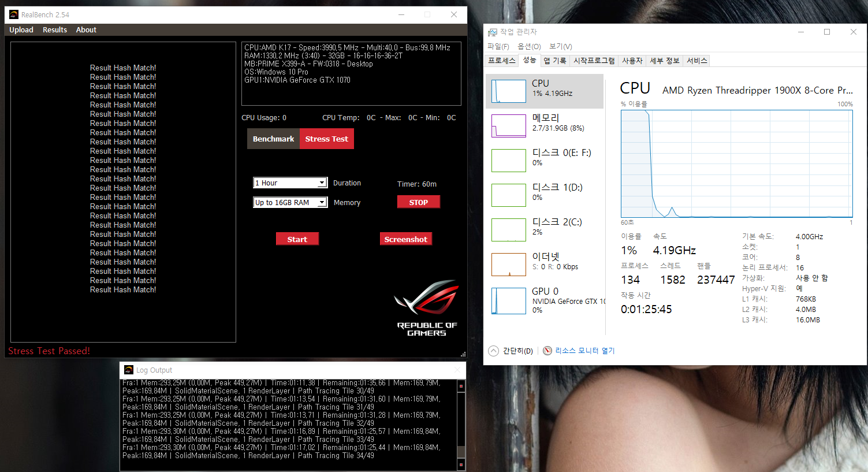Image resolution: width=868 pixels, height=472 pixels.
Task: Click the Task Manager title bar icon
Action: [493, 32]
